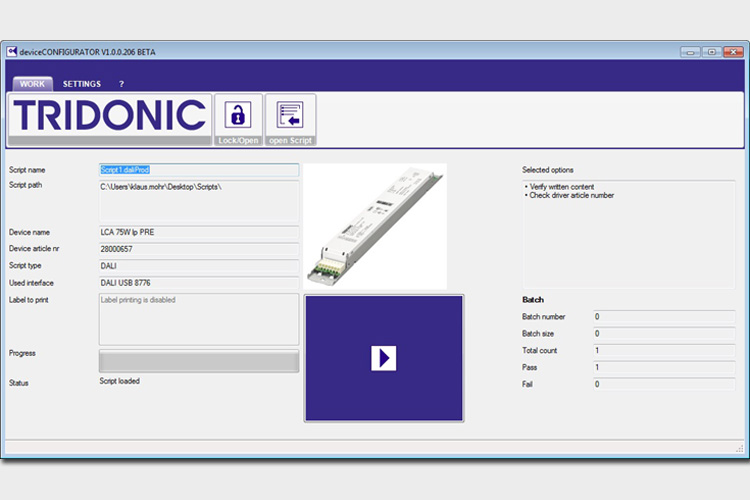Click the 'Used interface' label
The height and width of the screenshot is (500, 750).
31,283
